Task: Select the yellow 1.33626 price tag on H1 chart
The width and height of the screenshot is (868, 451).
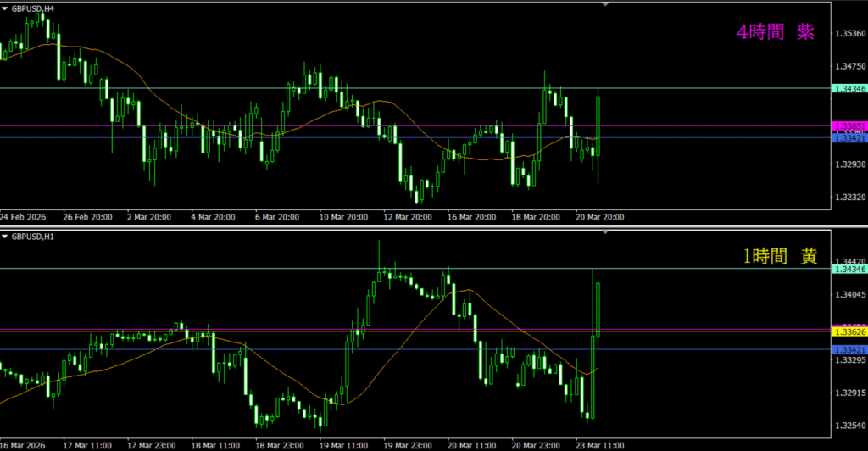Action: [x=849, y=331]
